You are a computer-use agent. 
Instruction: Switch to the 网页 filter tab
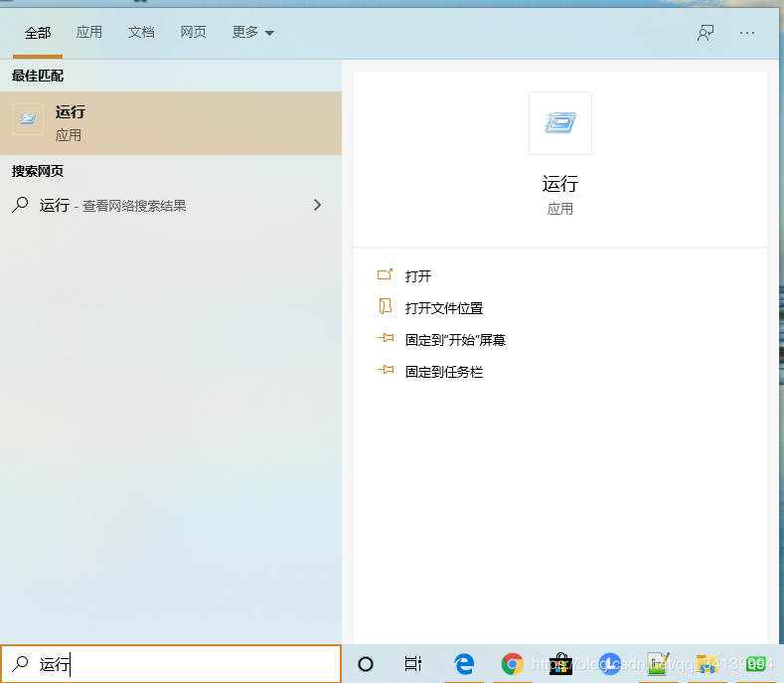(193, 32)
